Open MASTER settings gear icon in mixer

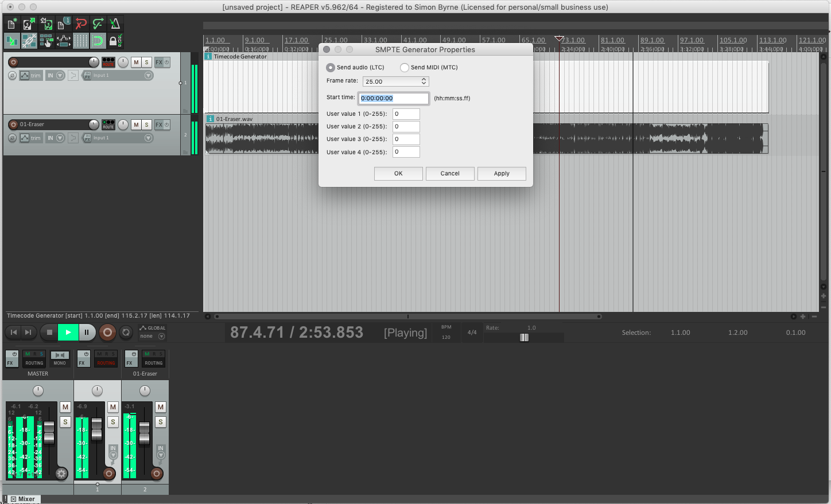pos(61,474)
